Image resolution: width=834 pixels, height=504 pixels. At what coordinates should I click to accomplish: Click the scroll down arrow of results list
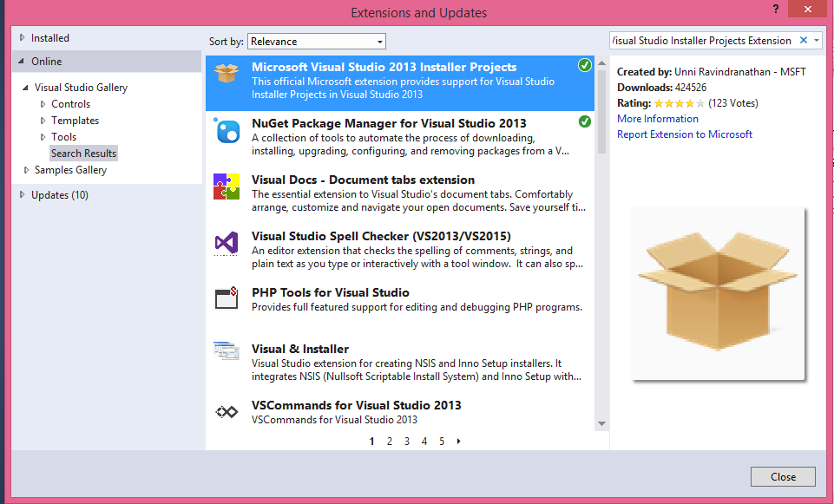coord(602,423)
